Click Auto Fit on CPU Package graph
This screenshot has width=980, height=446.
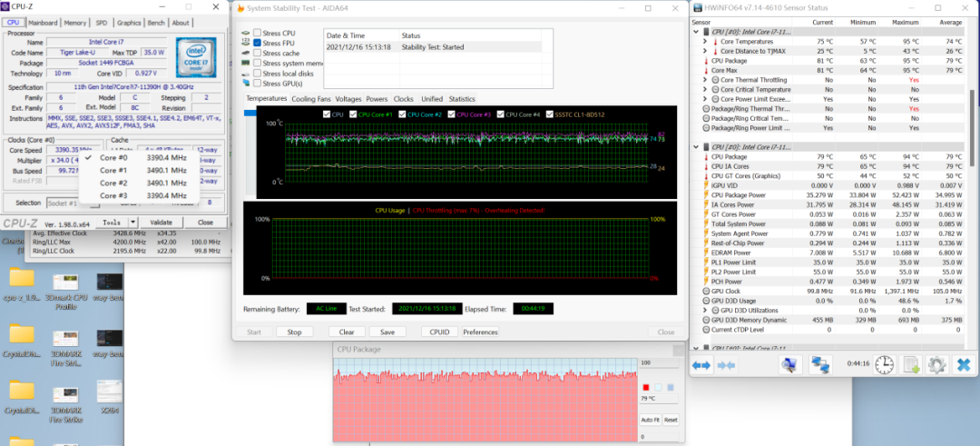[x=650, y=420]
